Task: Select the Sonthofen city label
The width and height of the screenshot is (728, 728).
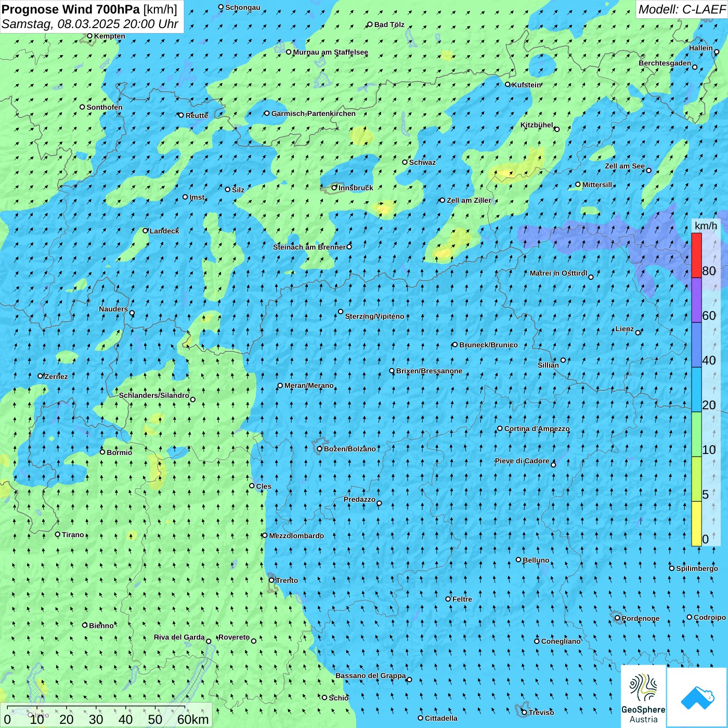Action: (105, 107)
